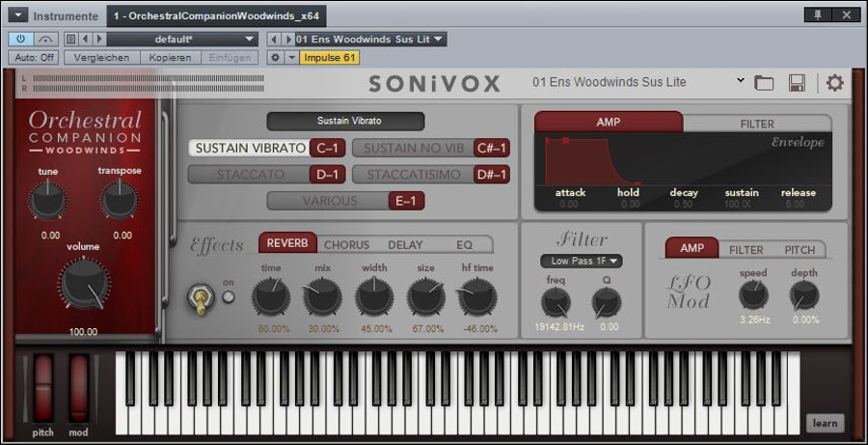
Task: Click the reverb hf time knob
Action: (477, 296)
